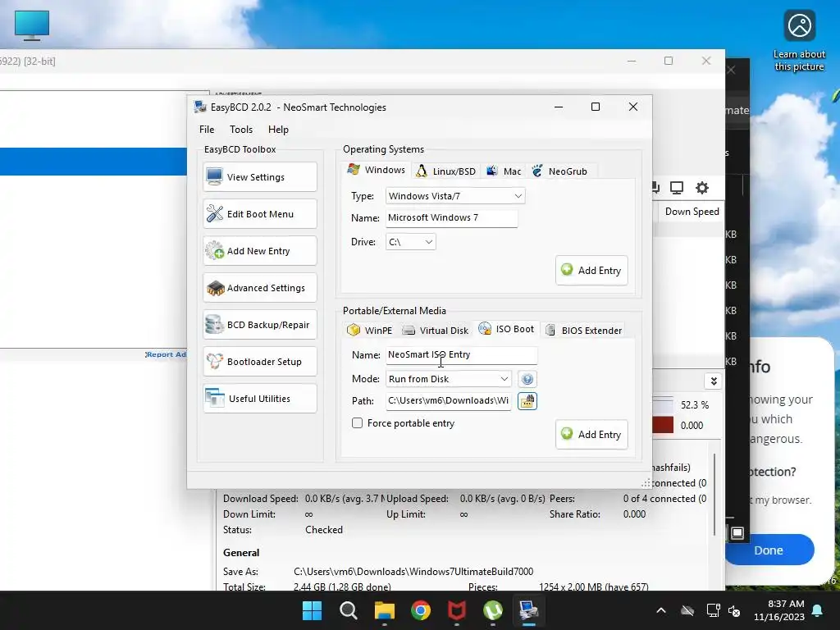Viewport: 840px width, 630px height.
Task: Click the monitor icon in uTorrent toolbar
Action: pos(677,188)
